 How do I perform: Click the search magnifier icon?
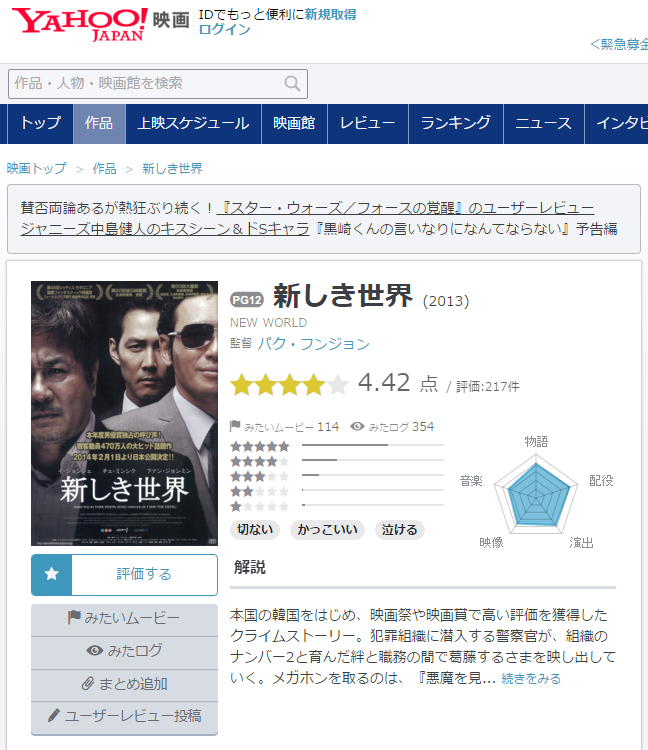[x=292, y=84]
